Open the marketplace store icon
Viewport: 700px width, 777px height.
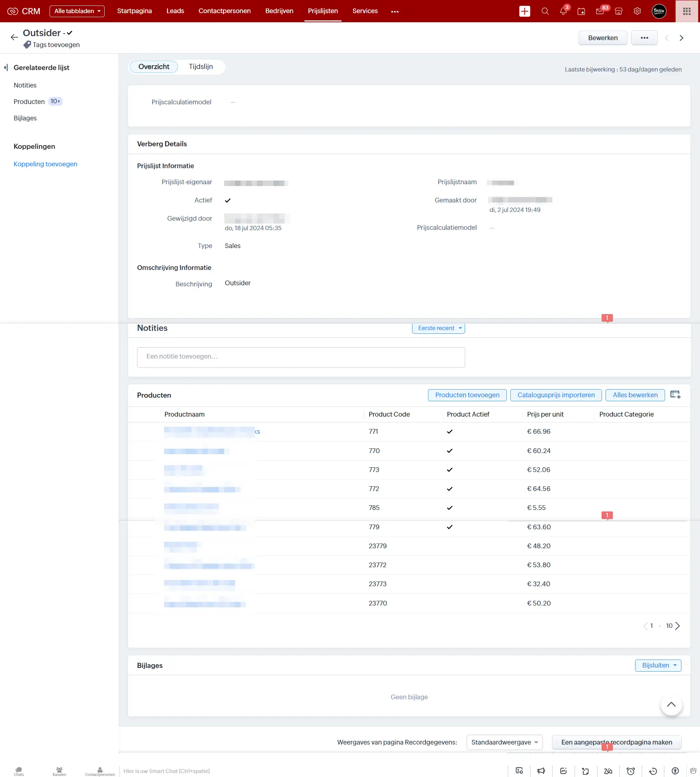pyautogui.click(x=618, y=11)
